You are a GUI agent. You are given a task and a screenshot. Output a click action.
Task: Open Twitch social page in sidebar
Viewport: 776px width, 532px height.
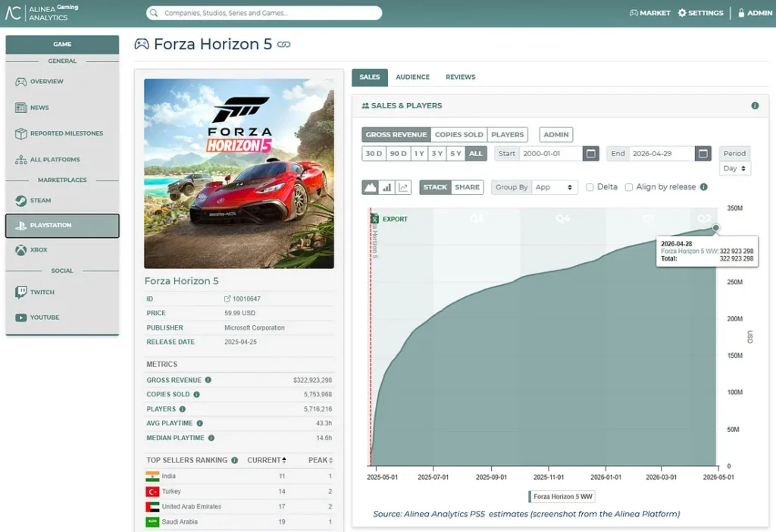coord(62,292)
